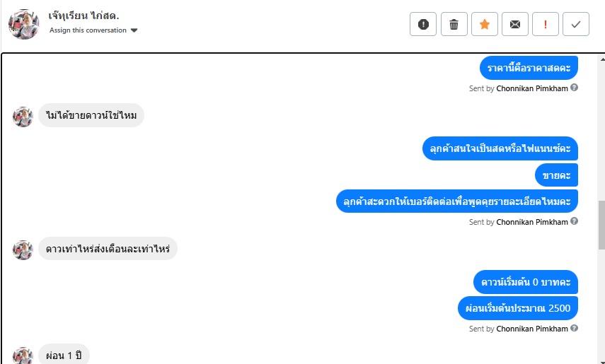Click the red exclamation priority icon
The height and width of the screenshot is (364, 605).
pos(546,24)
